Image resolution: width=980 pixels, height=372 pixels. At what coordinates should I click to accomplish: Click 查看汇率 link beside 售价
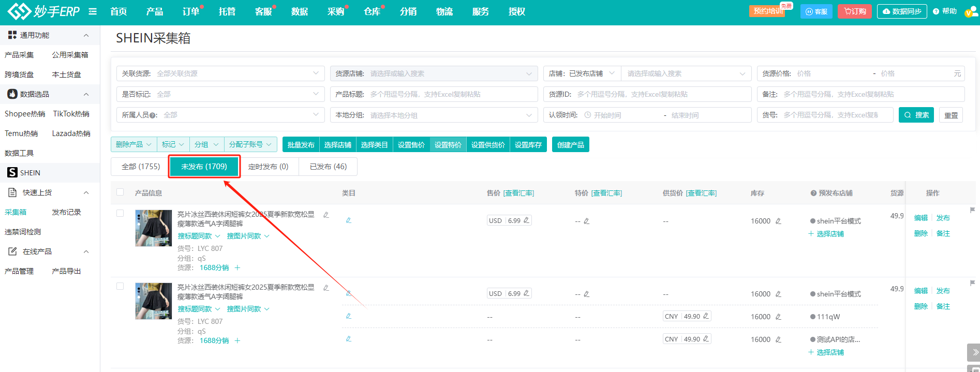tap(518, 193)
